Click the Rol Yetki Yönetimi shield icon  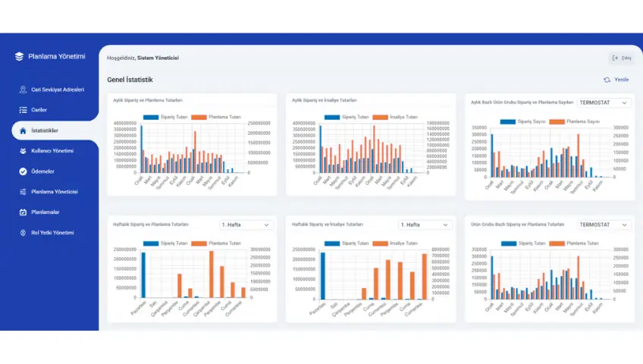click(23, 232)
